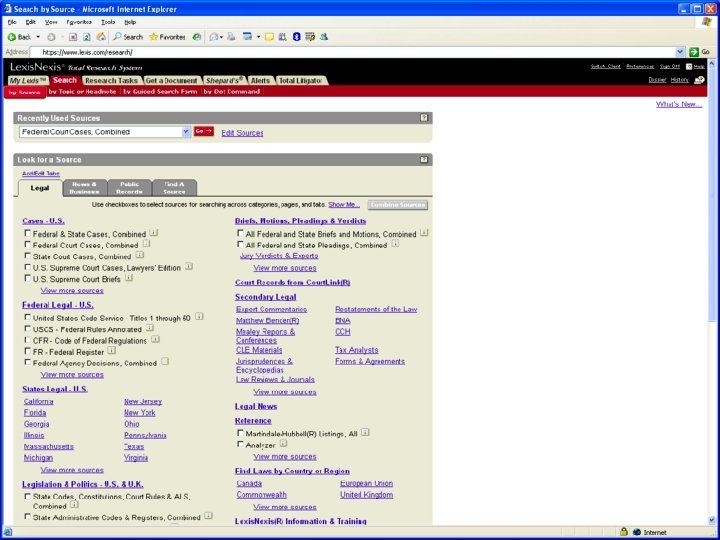Image resolution: width=720 pixels, height=540 pixels.
Task: Click the Bluetooth icon in the toolbar
Action: click(x=296, y=37)
